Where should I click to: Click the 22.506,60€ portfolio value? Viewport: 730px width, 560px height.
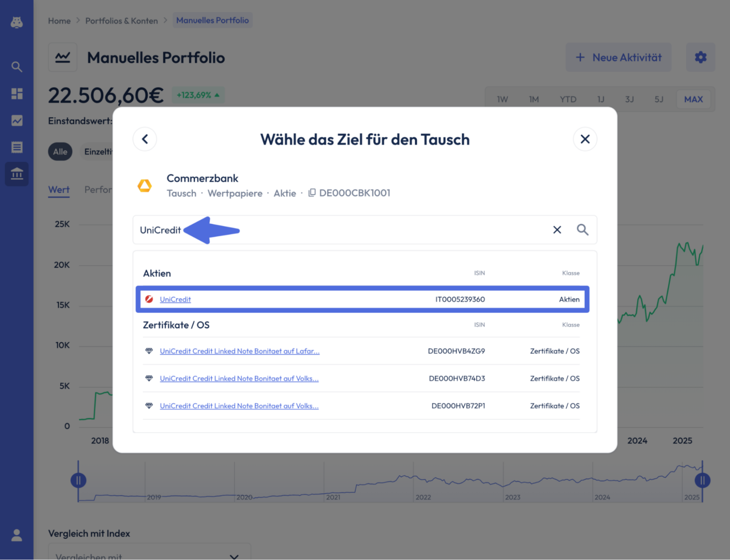[x=106, y=95]
